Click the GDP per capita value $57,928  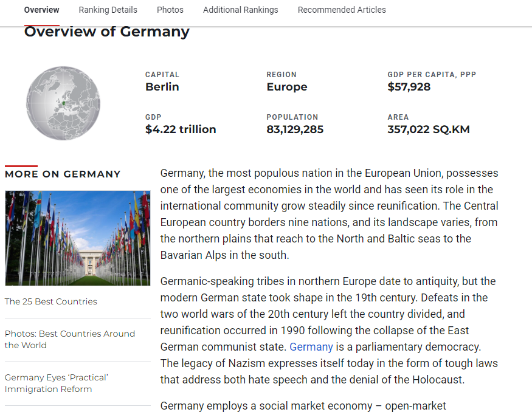click(x=409, y=87)
